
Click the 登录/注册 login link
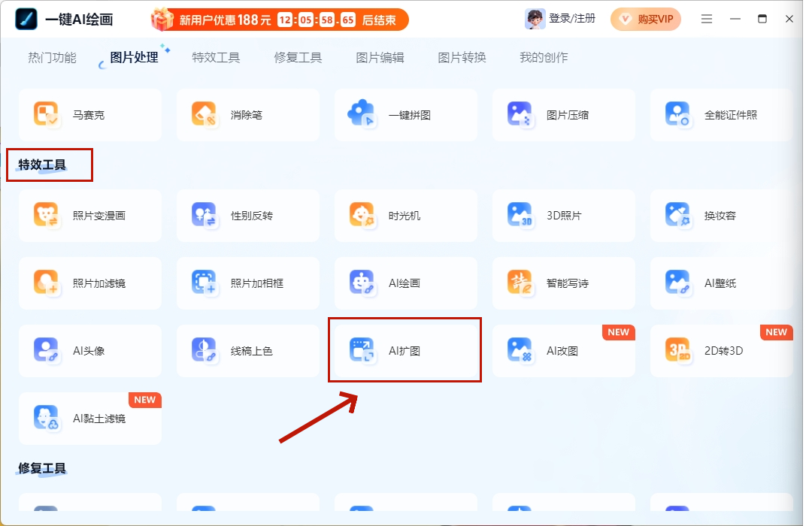click(571, 19)
